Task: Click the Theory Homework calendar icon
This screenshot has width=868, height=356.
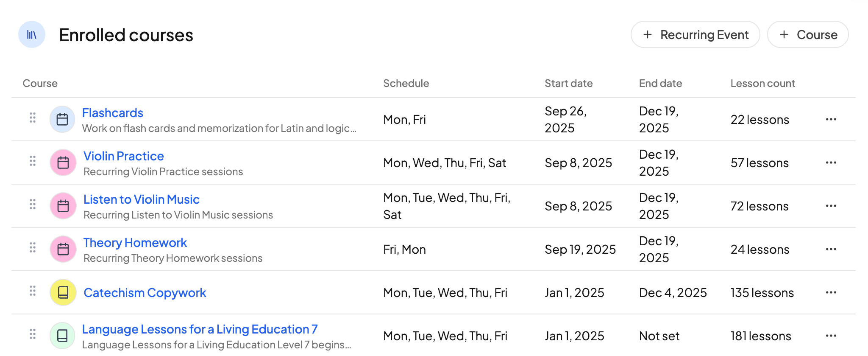Action: coord(63,249)
